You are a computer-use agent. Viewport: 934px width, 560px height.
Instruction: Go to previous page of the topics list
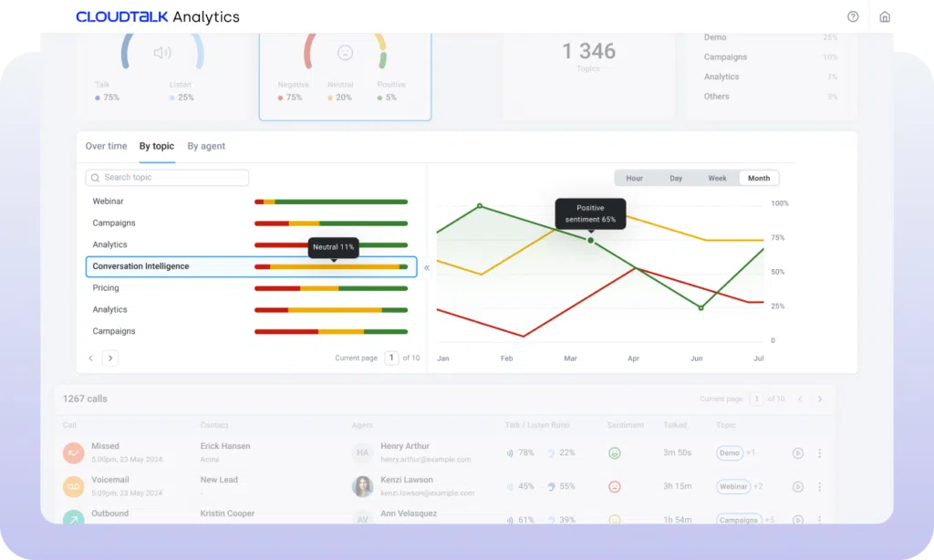point(90,358)
